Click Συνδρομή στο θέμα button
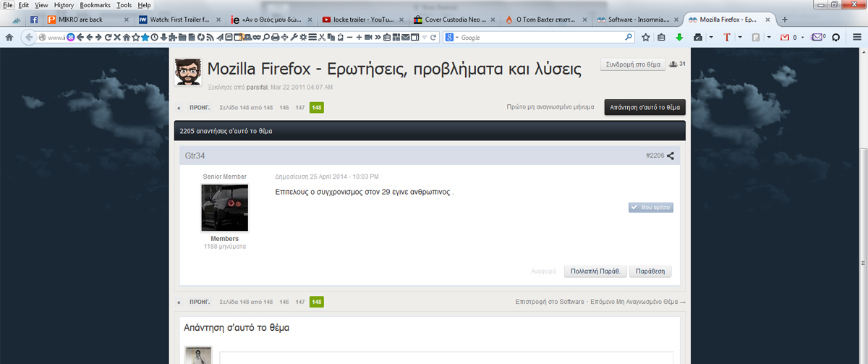Image resolution: width=868 pixels, height=364 pixels. tap(633, 64)
